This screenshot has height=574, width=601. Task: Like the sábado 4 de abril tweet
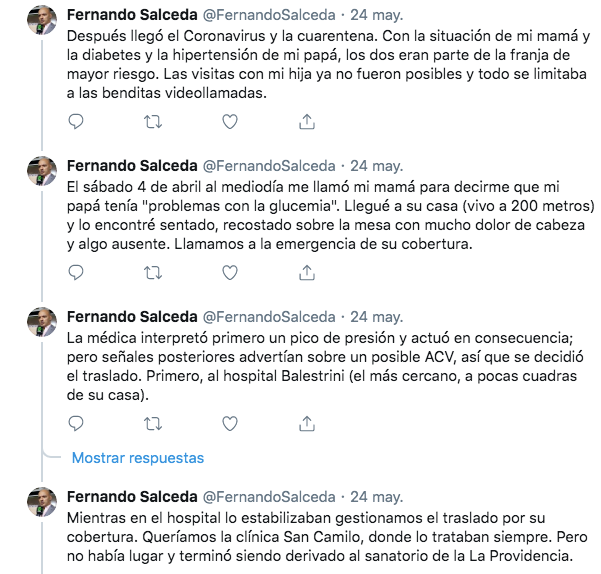click(x=230, y=272)
